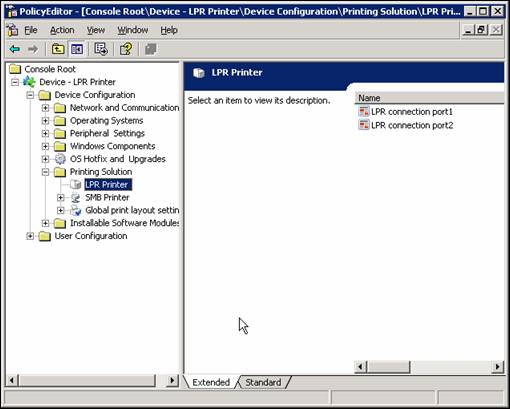Collapse the Printing Solution folder

(45, 172)
